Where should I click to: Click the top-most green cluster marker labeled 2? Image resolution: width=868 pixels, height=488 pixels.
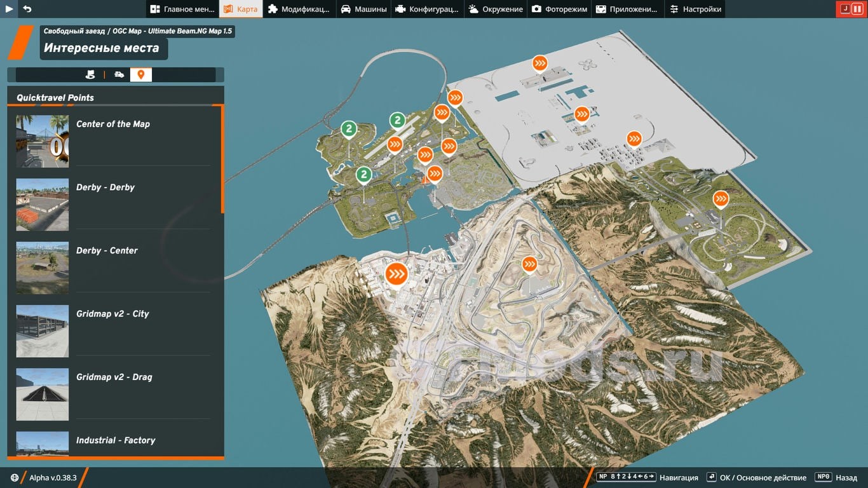[397, 119]
